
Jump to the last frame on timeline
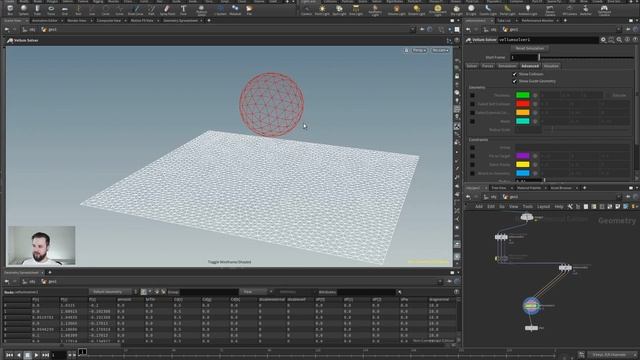point(45,355)
